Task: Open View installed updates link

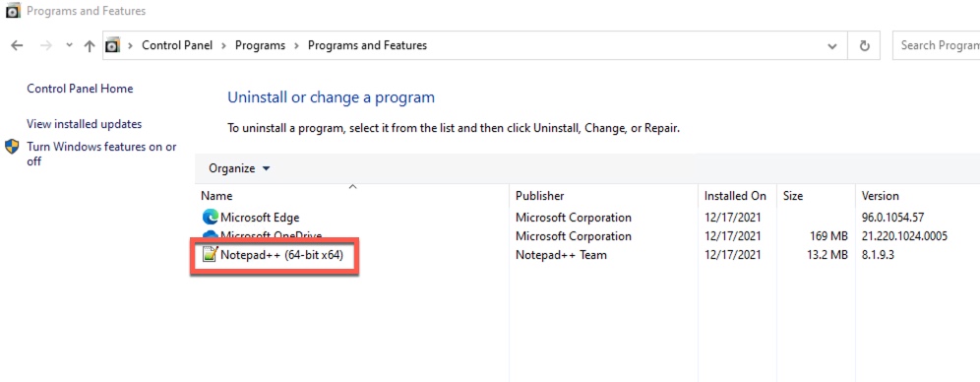Action: point(85,124)
